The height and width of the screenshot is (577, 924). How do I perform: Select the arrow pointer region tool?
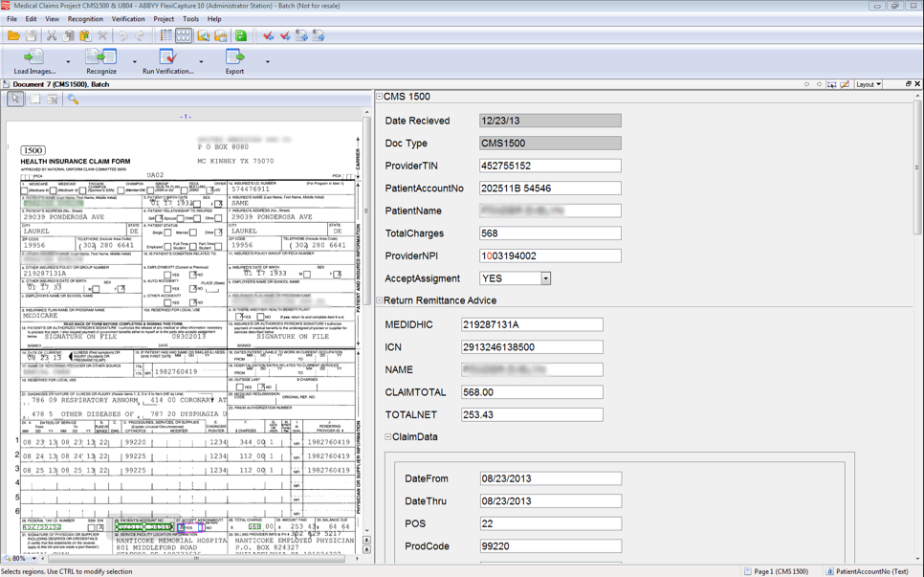15,99
